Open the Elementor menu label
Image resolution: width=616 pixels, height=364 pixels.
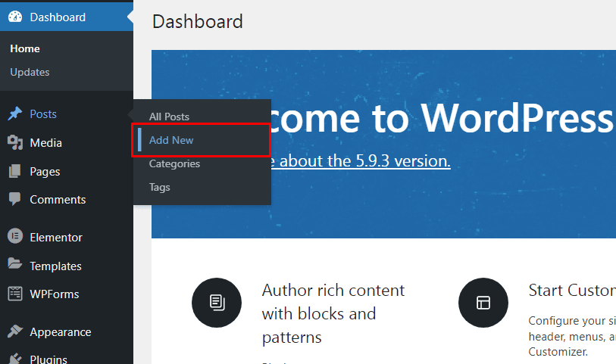tap(56, 238)
